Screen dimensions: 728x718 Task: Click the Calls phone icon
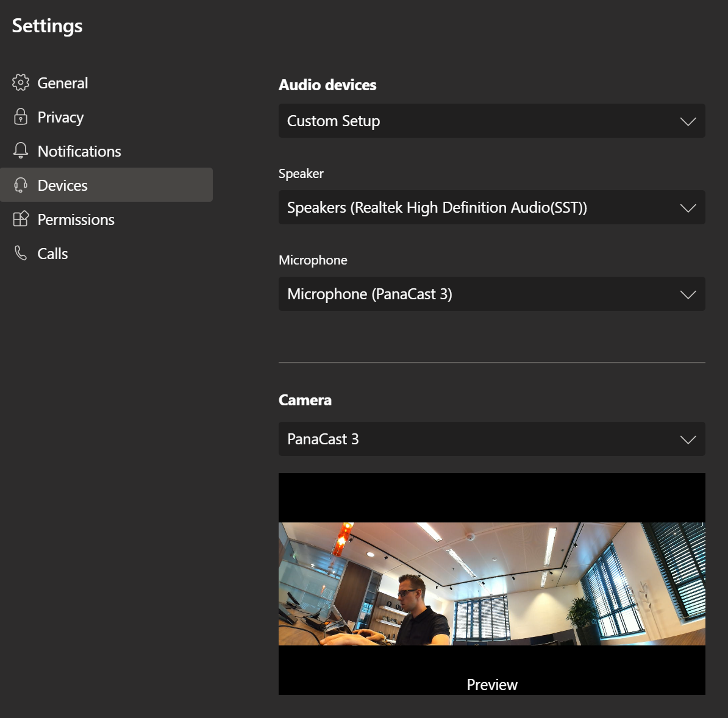click(21, 253)
